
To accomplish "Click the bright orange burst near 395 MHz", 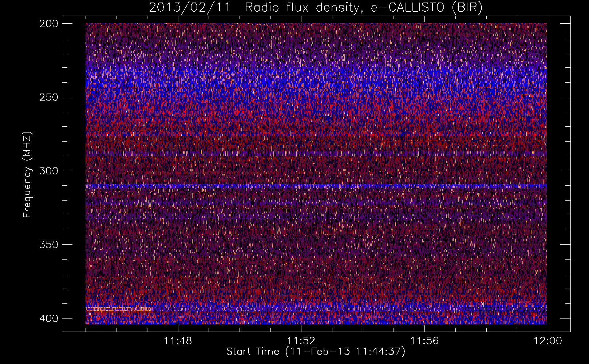I will pos(119,309).
